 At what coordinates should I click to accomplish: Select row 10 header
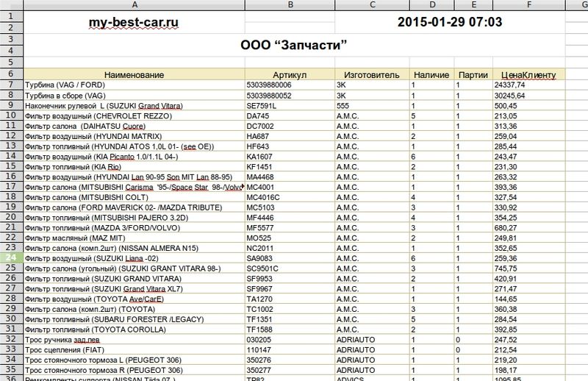(11, 115)
